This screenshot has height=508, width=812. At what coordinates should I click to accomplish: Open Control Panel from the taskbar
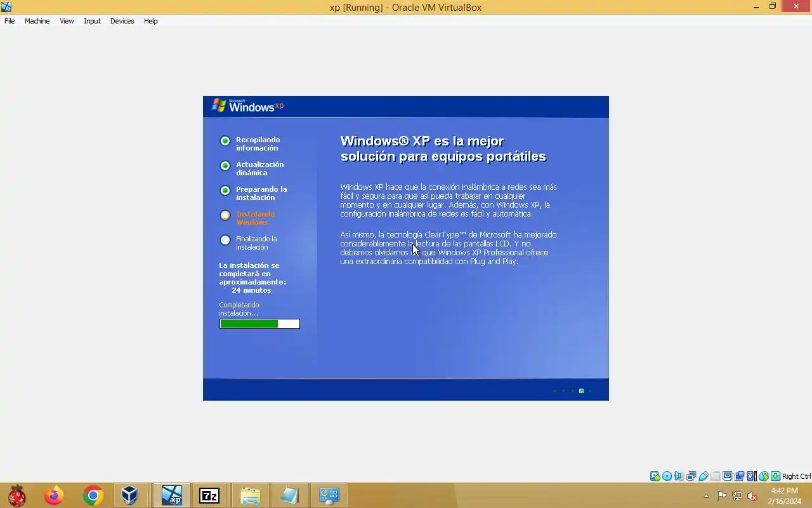point(329,495)
